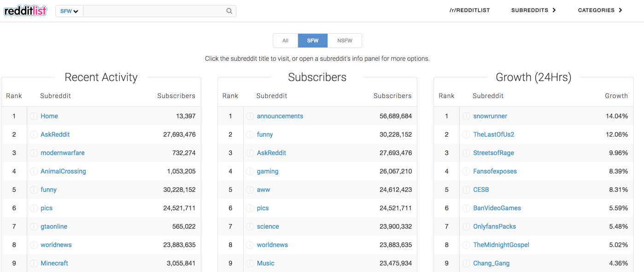Show info panel for AnimalCrossing
The image size is (644, 272).
(x=34, y=171)
